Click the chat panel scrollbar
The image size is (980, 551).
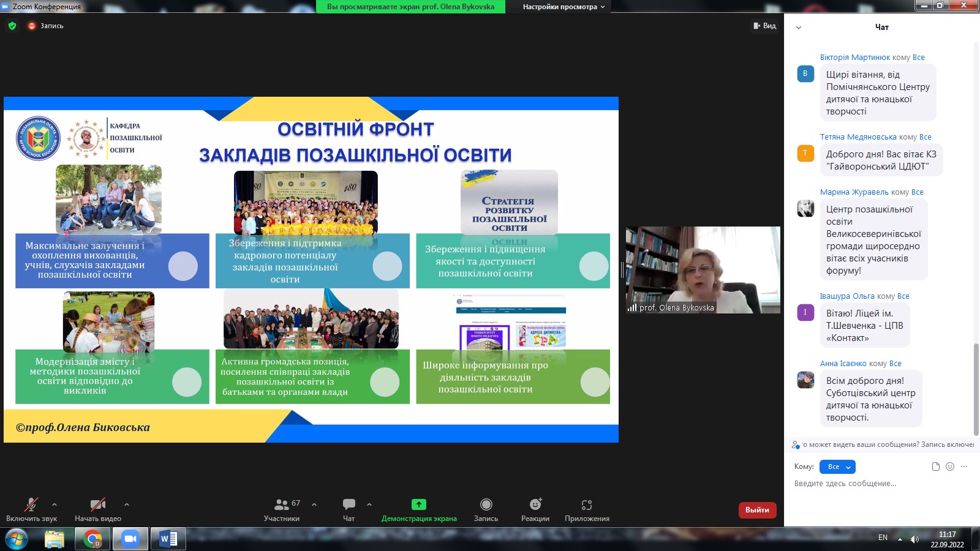[976, 389]
